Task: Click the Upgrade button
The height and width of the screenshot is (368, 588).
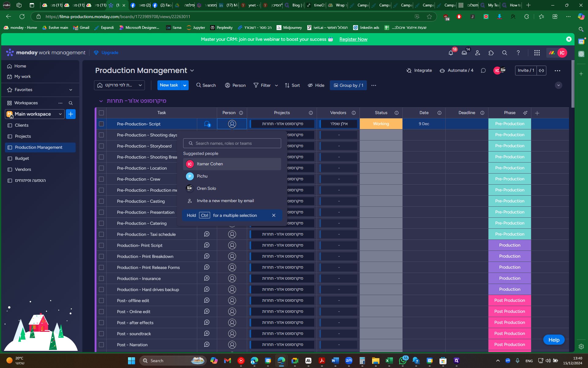Action: (106, 53)
